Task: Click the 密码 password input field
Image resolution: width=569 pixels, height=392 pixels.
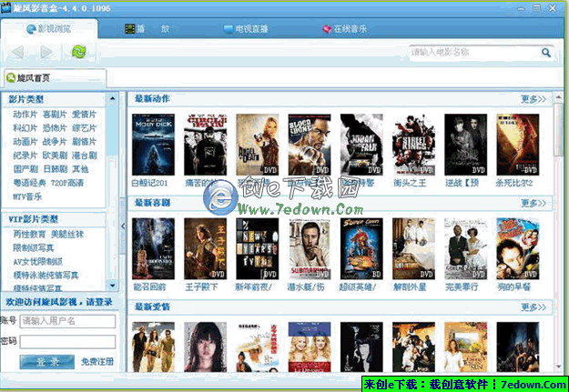Action: (67, 342)
